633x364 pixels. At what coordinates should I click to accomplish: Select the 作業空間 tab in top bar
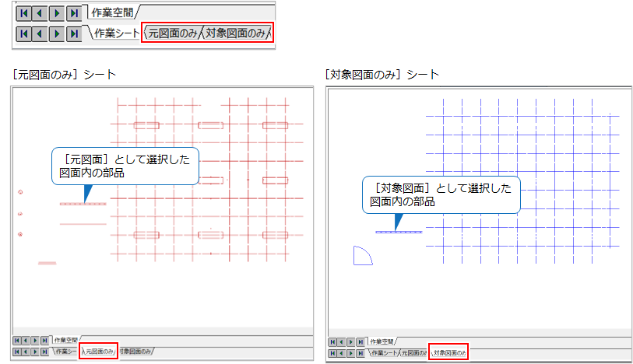(x=111, y=13)
